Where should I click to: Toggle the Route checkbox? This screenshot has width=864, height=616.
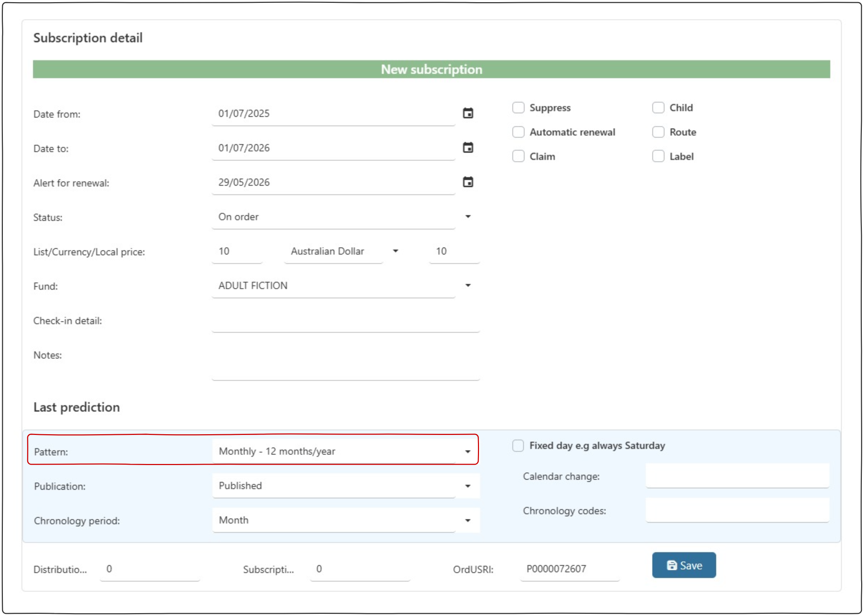click(658, 132)
